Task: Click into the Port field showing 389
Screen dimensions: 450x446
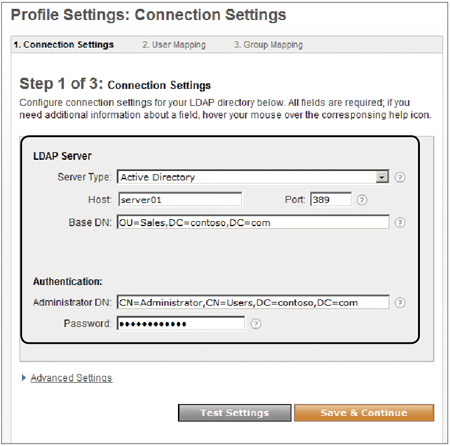Action: tap(331, 200)
